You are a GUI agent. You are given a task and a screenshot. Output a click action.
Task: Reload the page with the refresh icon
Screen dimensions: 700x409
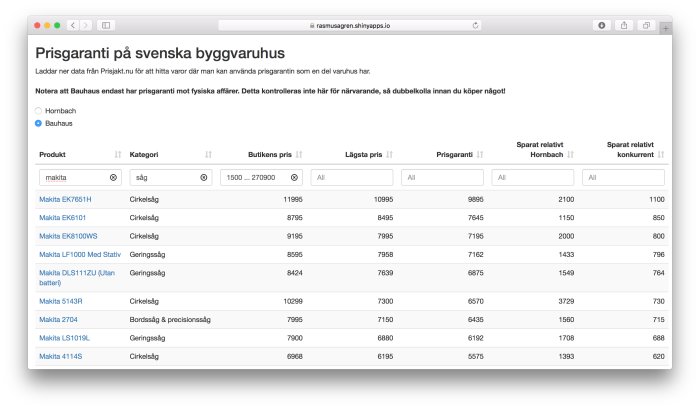[x=475, y=25]
